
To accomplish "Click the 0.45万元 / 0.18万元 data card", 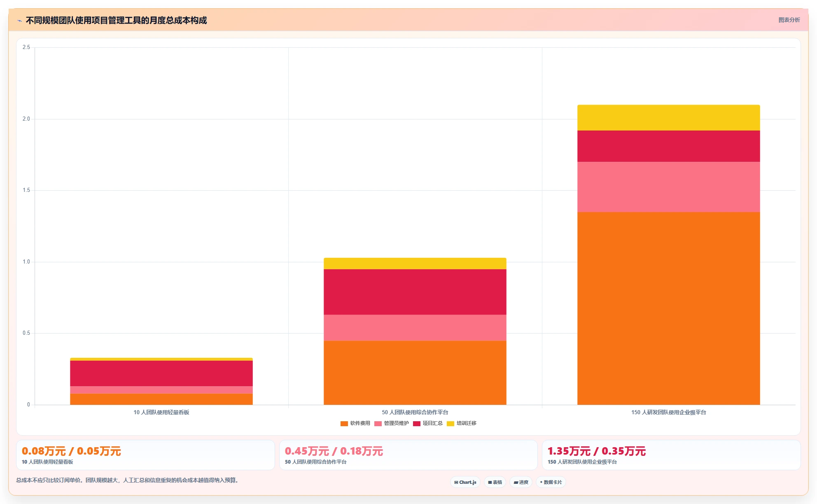I will pyautogui.click(x=408, y=455).
